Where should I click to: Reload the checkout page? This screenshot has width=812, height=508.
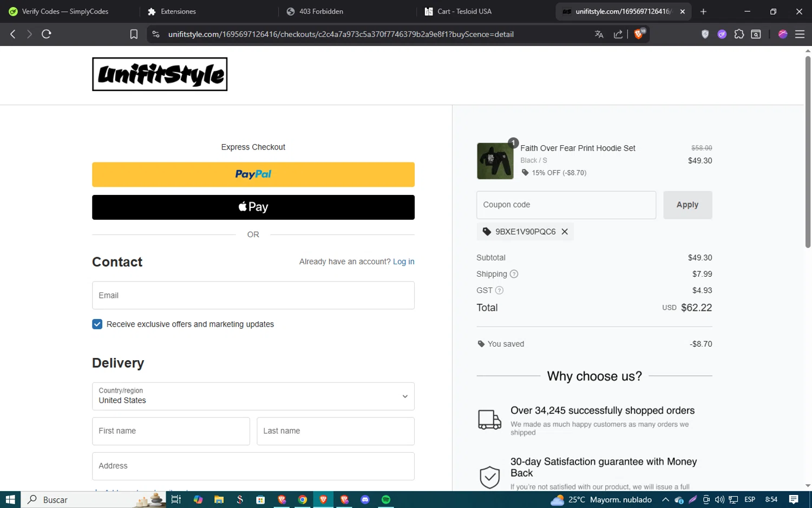(47, 34)
